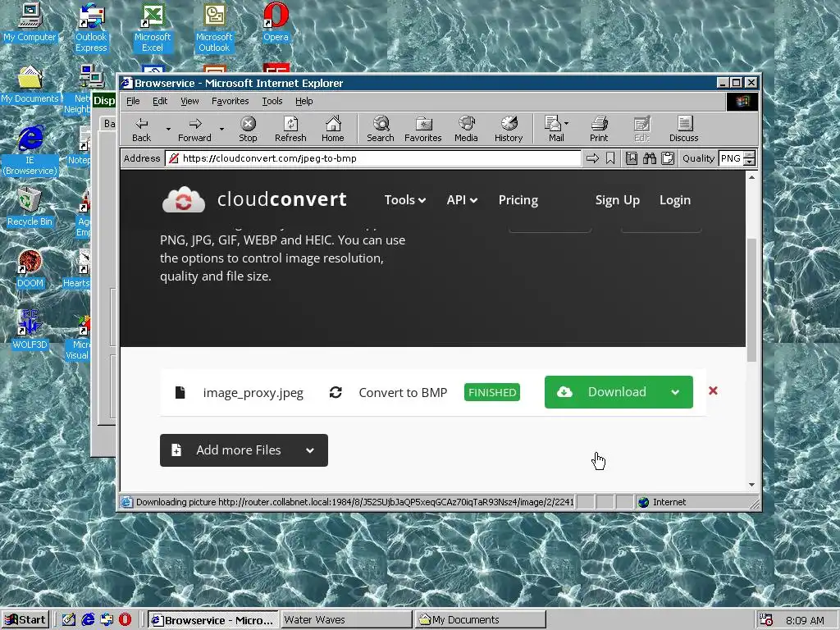Open the View menu
This screenshot has width=840, height=630.
189,101
